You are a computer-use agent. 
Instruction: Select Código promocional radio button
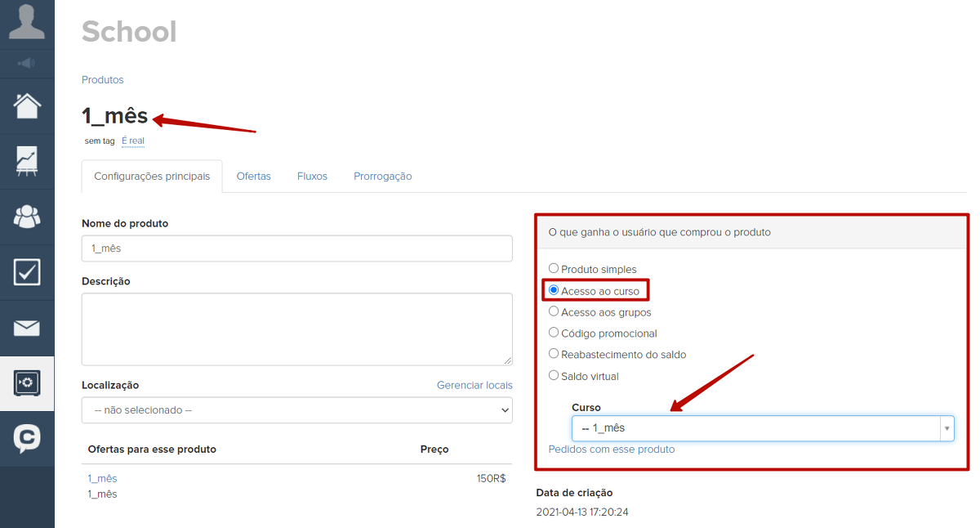point(554,333)
